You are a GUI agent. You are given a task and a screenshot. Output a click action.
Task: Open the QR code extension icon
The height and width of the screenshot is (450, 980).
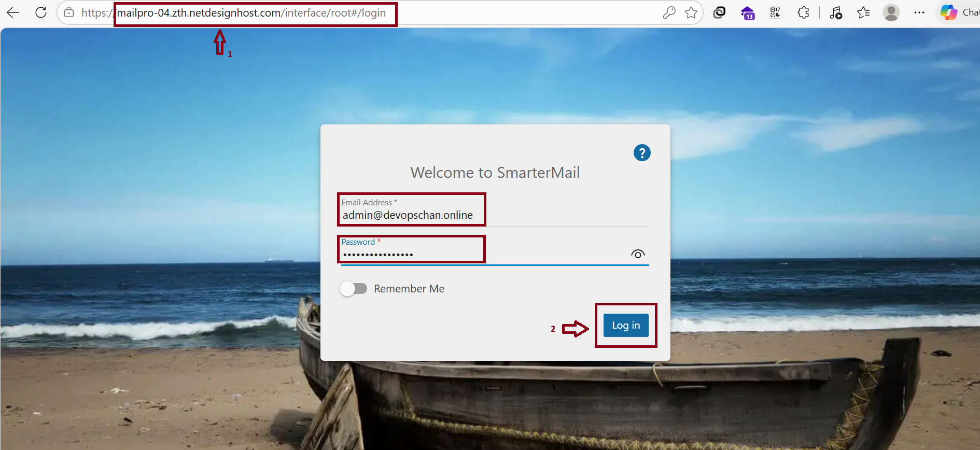(x=775, y=12)
